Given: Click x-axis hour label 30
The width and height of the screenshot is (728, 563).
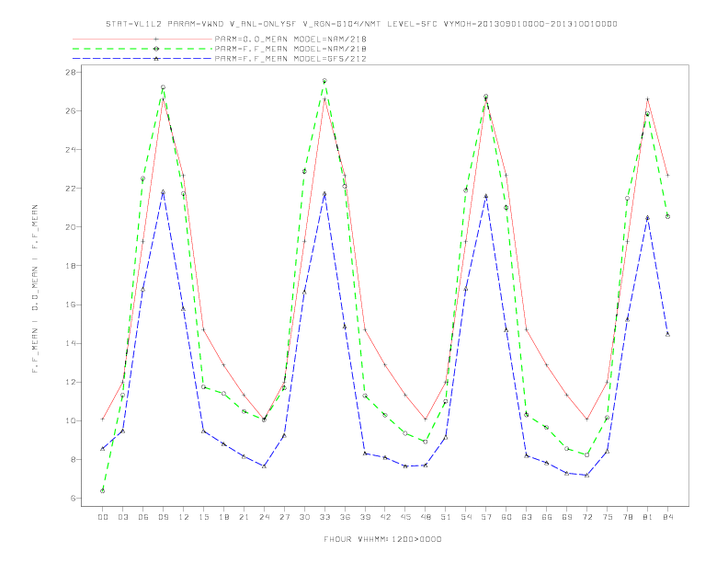Looking at the screenshot, I should tap(304, 517).
